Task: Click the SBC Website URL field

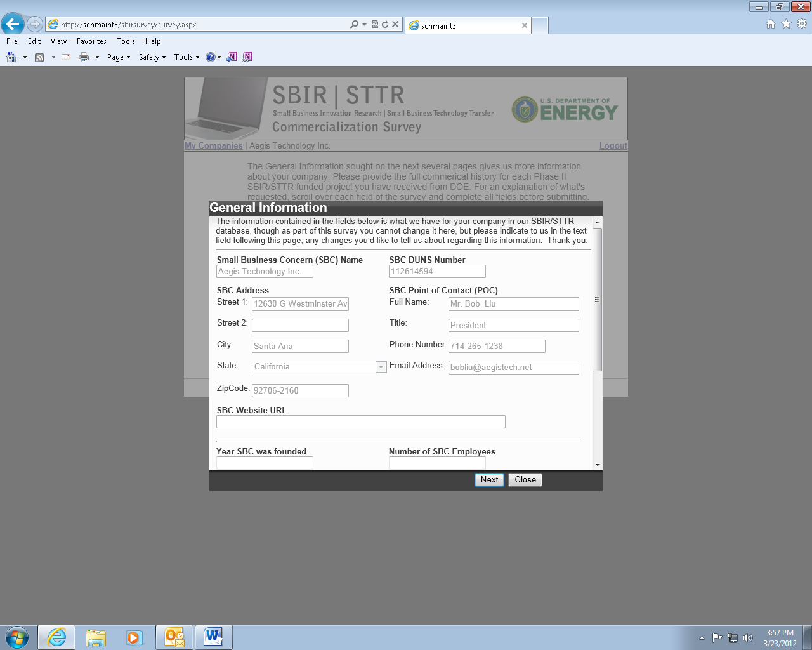Action: click(361, 422)
